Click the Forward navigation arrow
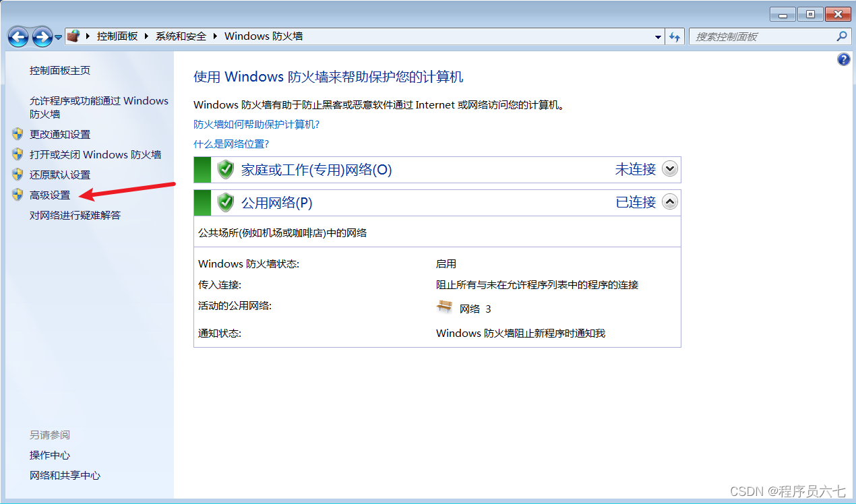The height and width of the screenshot is (504, 856). [x=42, y=36]
